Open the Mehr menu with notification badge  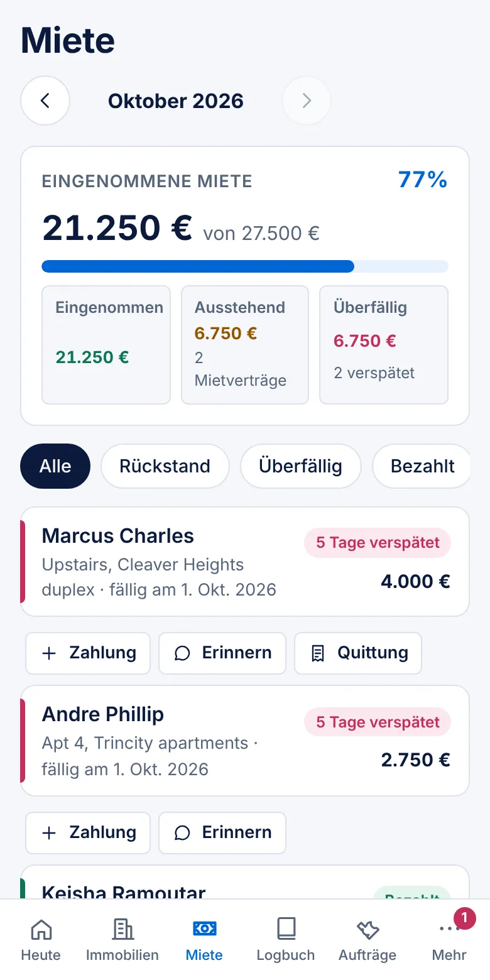point(449,940)
